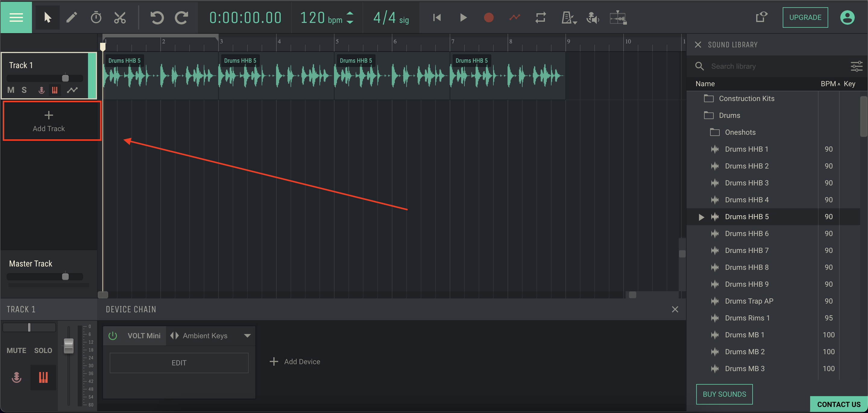Adjust the Master Track volume slider
Image resolution: width=868 pixels, height=413 pixels.
tap(65, 276)
